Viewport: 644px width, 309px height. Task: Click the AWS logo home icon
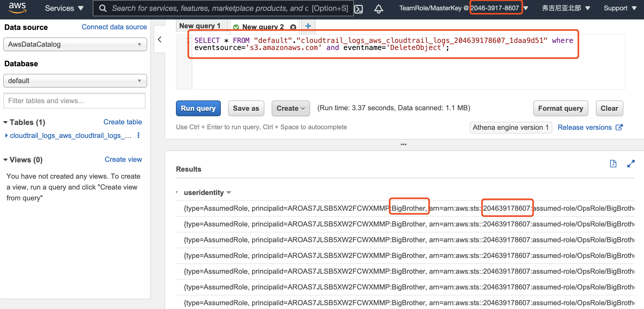click(x=17, y=8)
